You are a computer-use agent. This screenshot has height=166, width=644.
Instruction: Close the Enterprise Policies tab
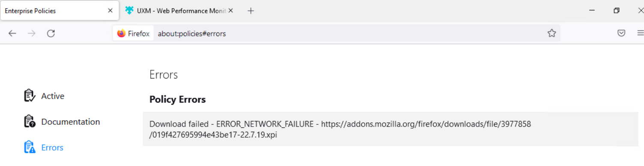110,11
